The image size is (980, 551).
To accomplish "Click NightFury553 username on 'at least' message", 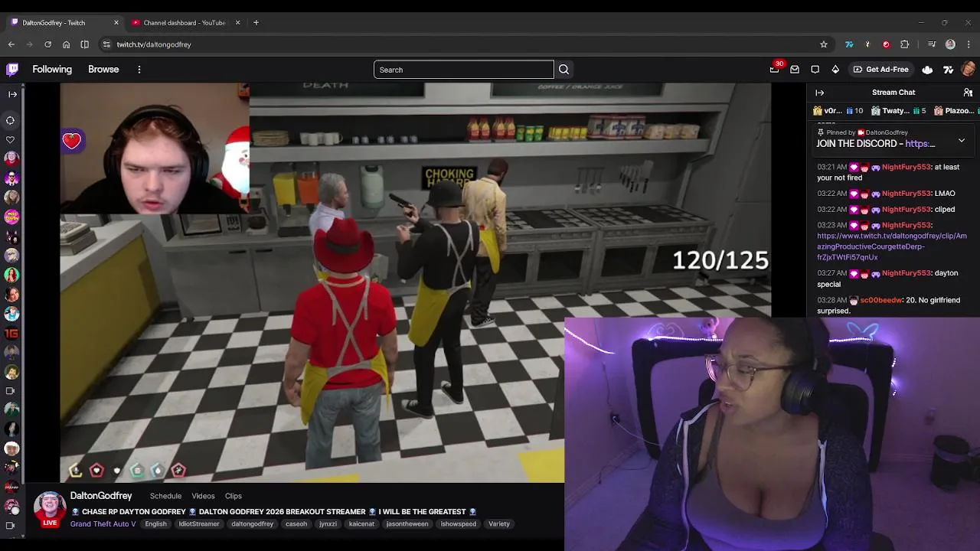I will [906, 167].
